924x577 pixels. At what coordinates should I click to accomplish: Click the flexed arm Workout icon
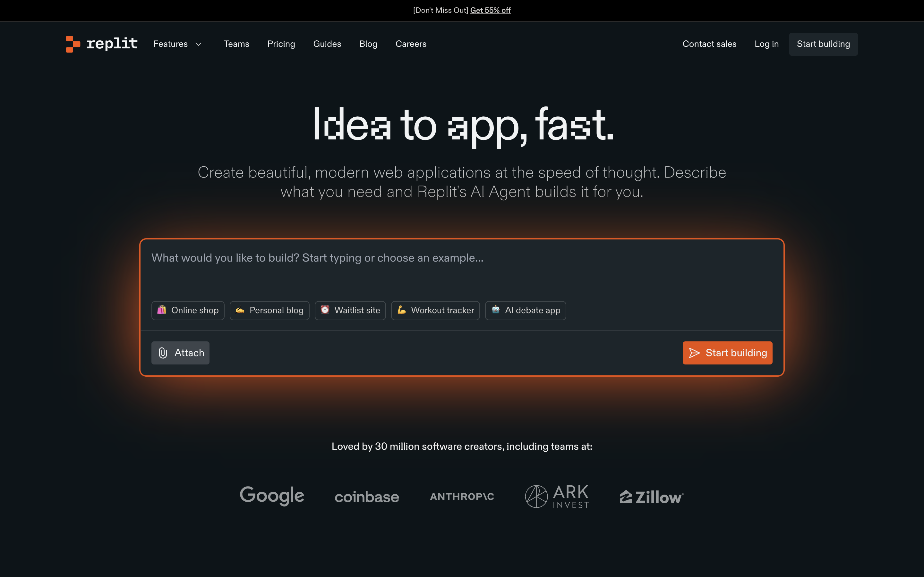[x=402, y=309]
